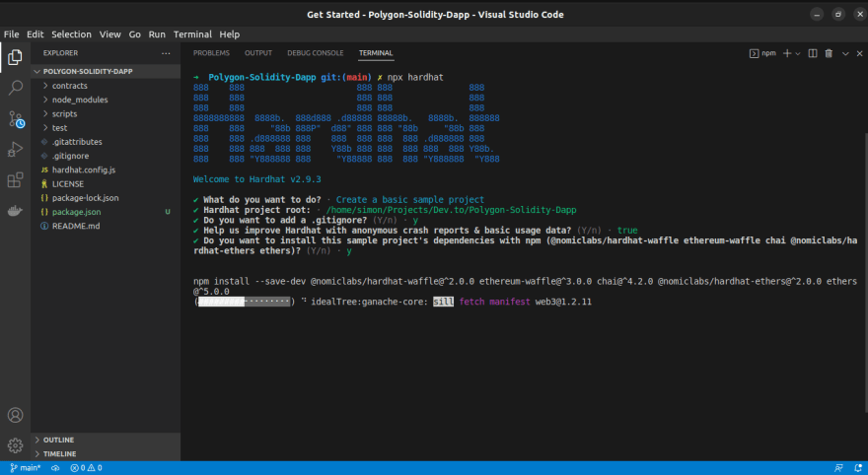Open the Extensions view icon
The height and width of the screenshot is (475, 868).
coord(15,180)
